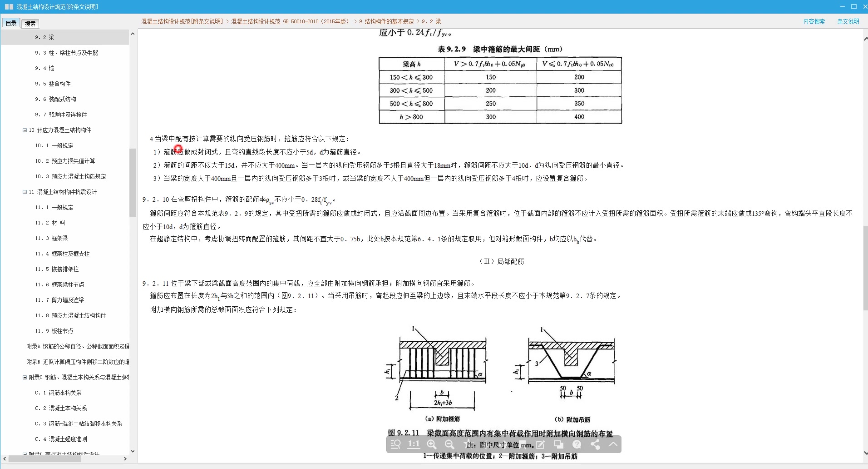
Task: Click breadcrumb '9.2 梁'
Action: point(431,21)
